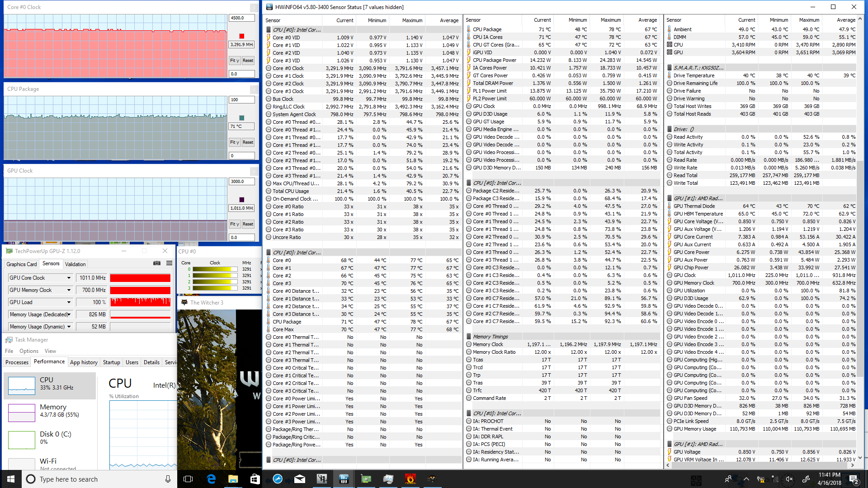This screenshot has height=488, width=868.
Task: Open the GPU-Z hamburger menu icon
Action: (169, 263)
